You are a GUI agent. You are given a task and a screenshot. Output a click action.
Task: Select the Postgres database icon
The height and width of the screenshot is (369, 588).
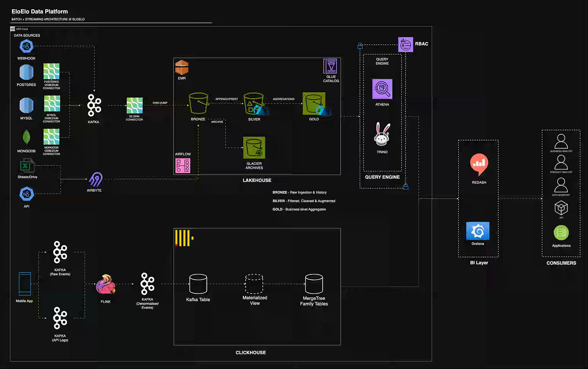coord(26,72)
